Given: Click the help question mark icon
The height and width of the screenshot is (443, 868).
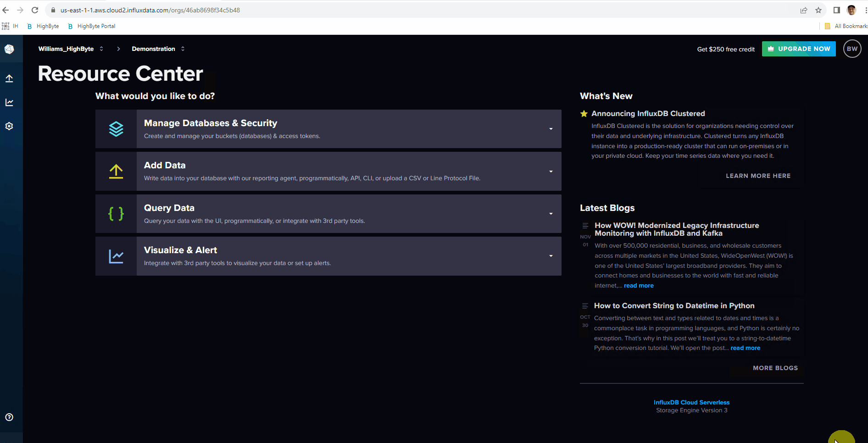Looking at the screenshot, I should click(9, 417).
